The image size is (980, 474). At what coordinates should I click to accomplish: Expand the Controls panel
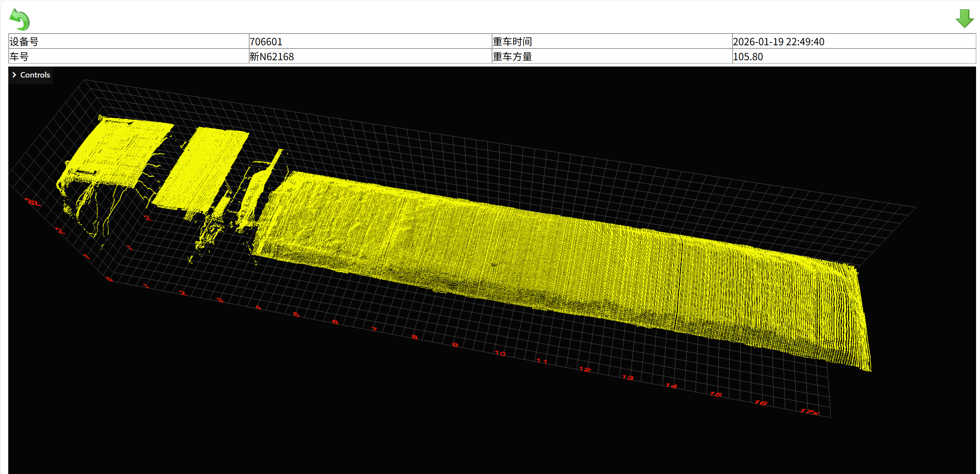[35, 75]
